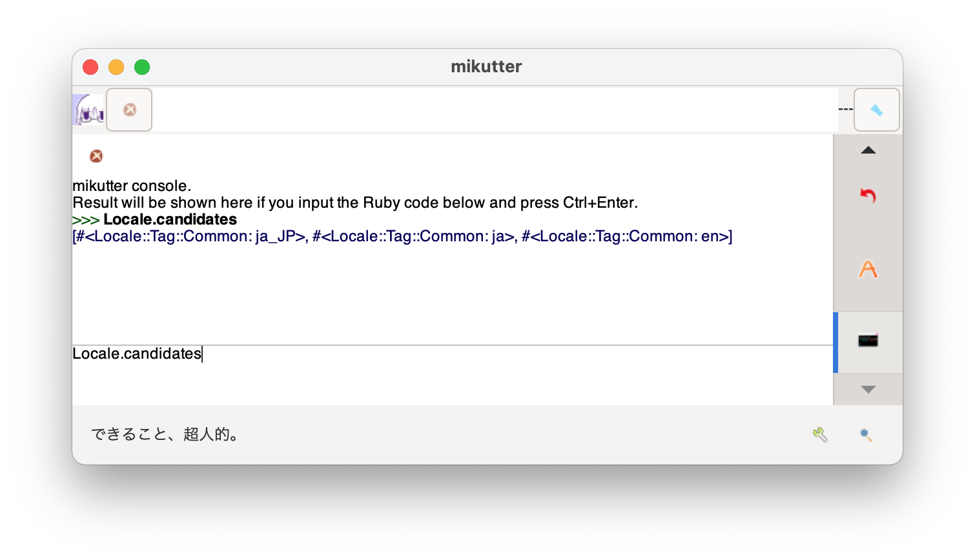The height and width of the screenshot is (560, 975).
Task: Open settings with the wrench icon
Action: pyautogui.click(x=820, y=435)
